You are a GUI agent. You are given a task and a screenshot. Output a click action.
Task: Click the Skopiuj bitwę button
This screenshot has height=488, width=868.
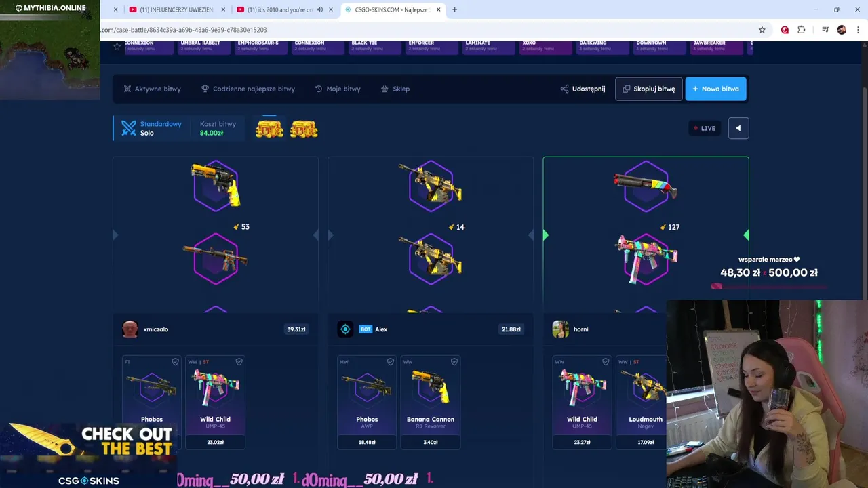(649, 89)
